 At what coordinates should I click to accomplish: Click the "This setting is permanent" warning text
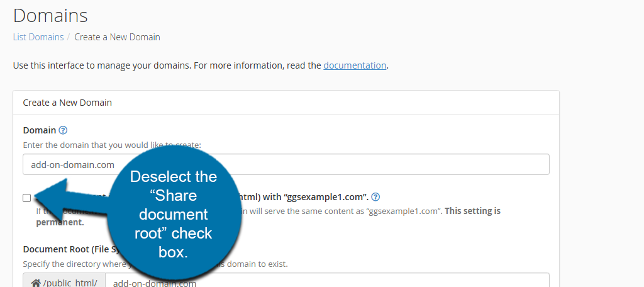pos(473,211)
